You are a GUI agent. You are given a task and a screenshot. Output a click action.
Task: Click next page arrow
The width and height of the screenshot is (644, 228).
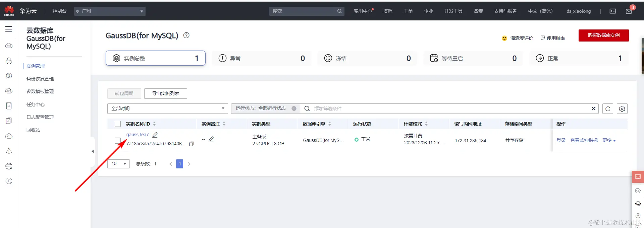[x=189, y=164]
